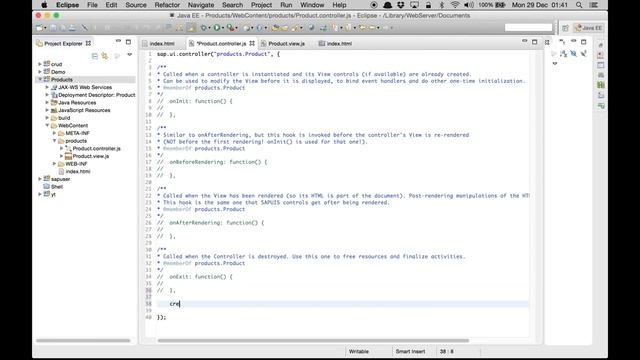
Task: Select the Project Explorer tab
Action: point(63,43)
